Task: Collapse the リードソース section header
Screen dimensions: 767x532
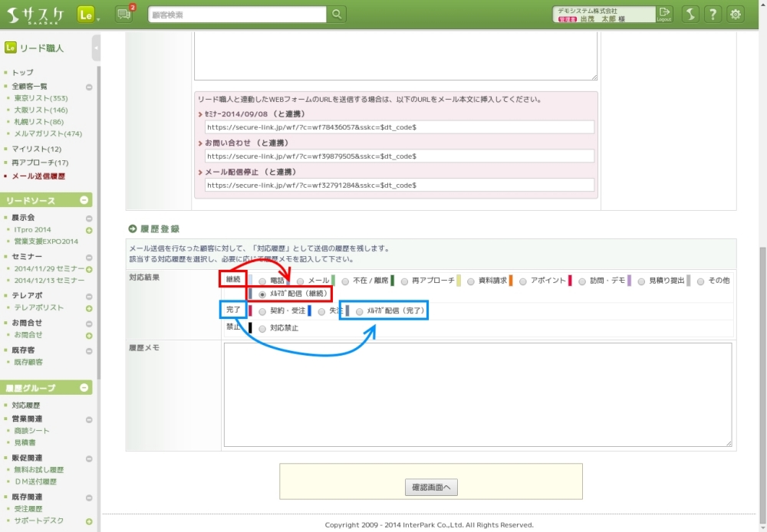Action: tap(84, 200)
